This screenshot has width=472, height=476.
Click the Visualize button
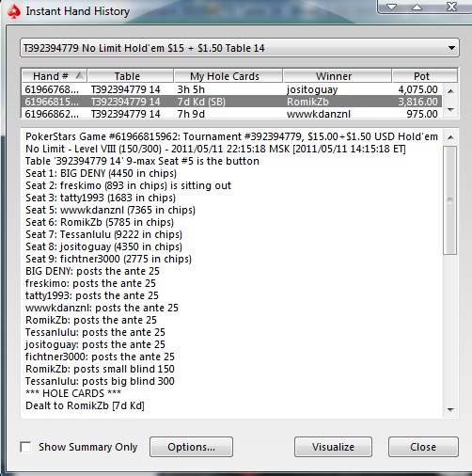[333, 447]
